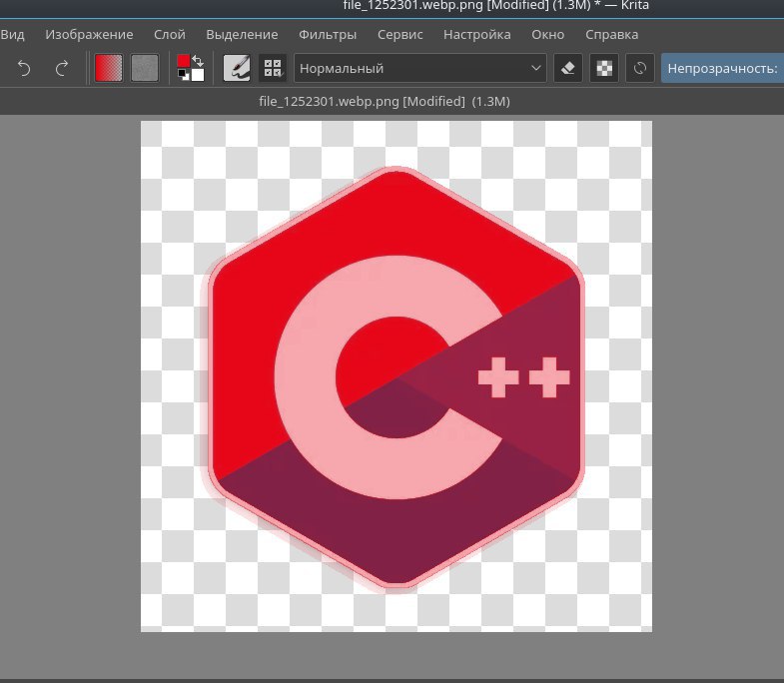This screenshot has width=784, height=683.
Task: Open the Окно menu
Action: coord(548,35)
